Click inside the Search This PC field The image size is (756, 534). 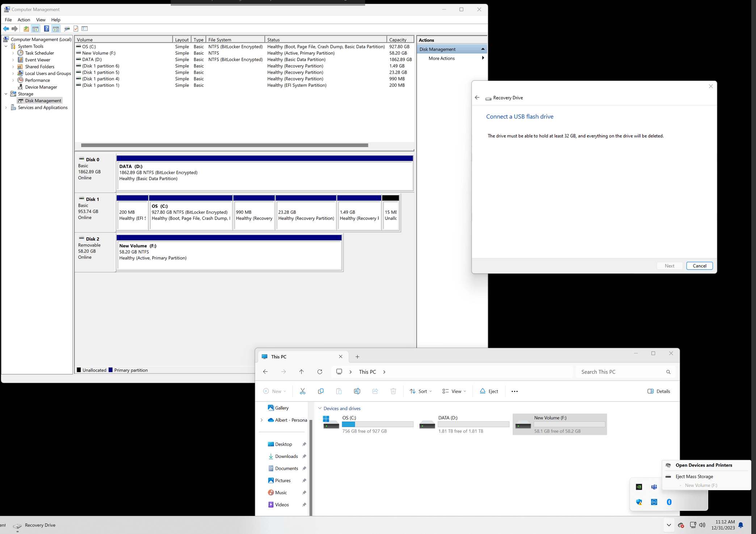pyautogui.click(x=623, y=372)
